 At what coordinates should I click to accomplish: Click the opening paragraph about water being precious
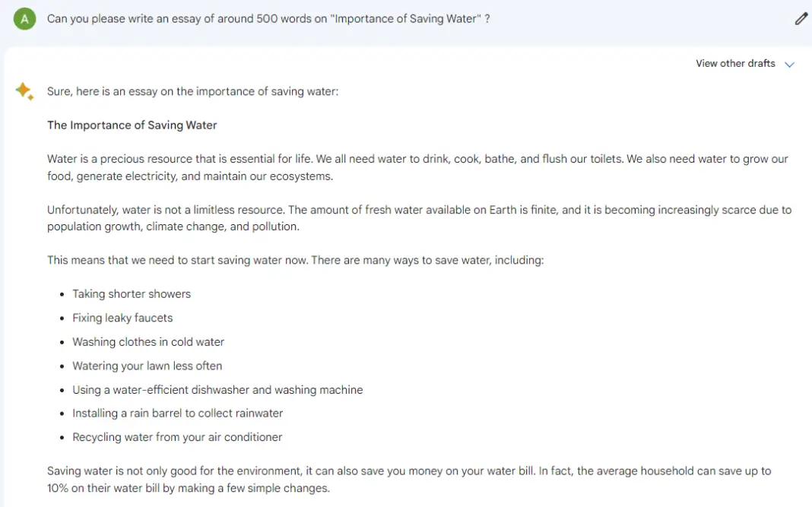[x=418, y=167]
